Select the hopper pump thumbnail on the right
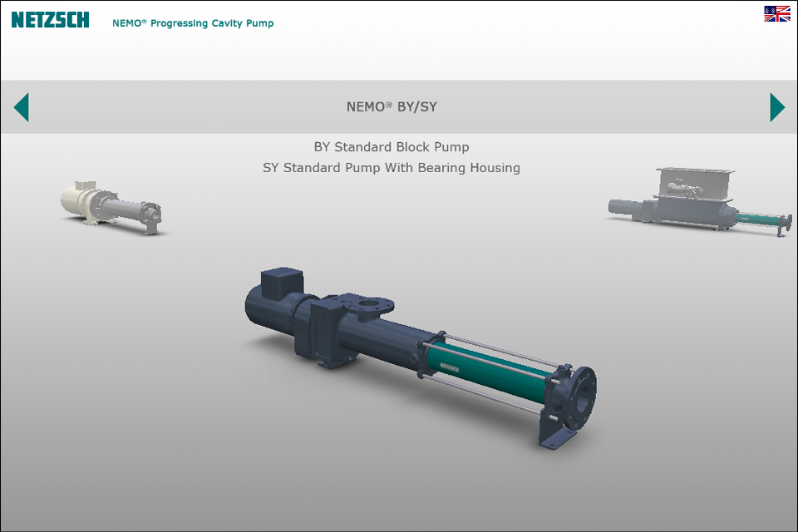The height and width of the screenshot is (532, 798). pos(700,202)
